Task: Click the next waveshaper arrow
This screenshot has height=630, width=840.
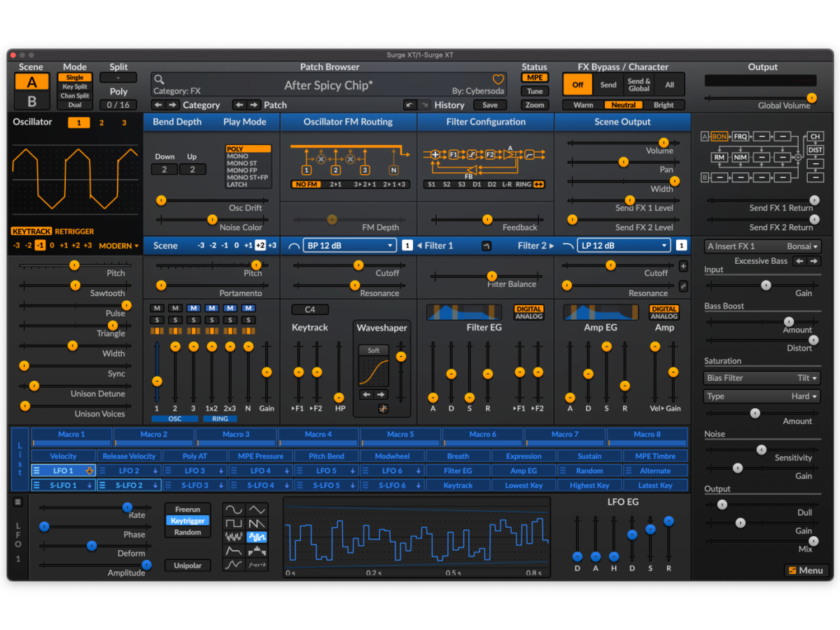Action: [381, 395]
